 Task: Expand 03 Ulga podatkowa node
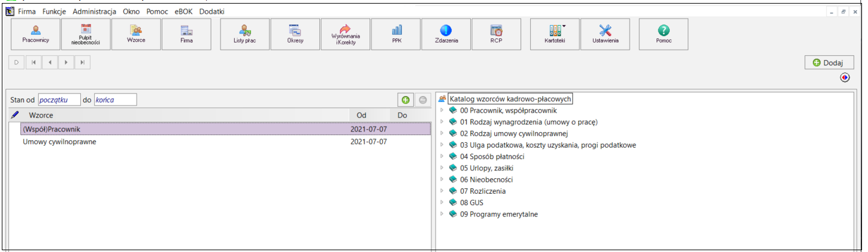(441, 145)
